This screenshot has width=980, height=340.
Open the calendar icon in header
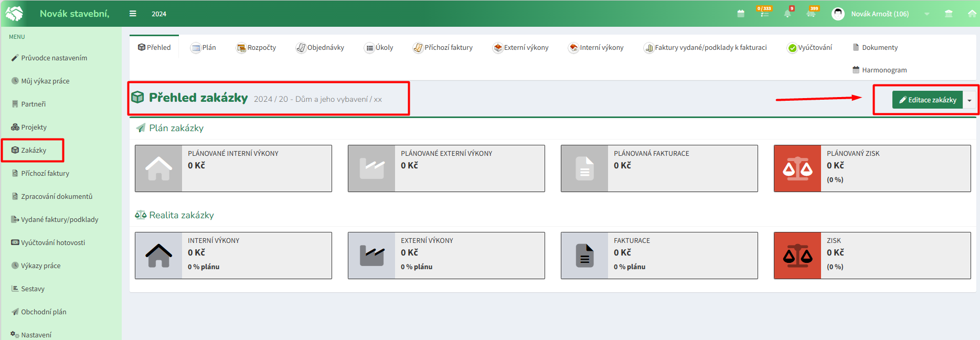tap(741, 14)
